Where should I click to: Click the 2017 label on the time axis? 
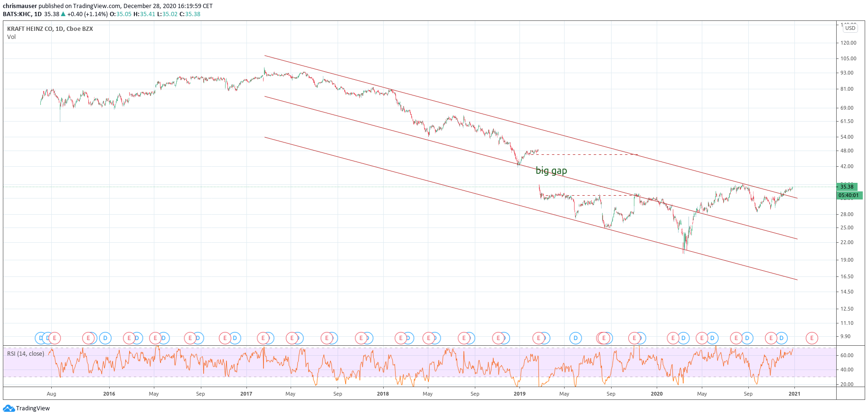246,394
